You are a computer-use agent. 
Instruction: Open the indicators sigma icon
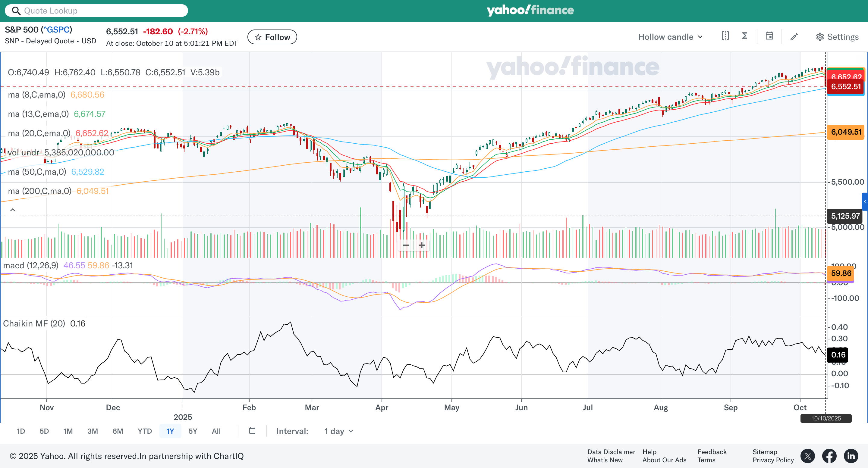(745, 36)
